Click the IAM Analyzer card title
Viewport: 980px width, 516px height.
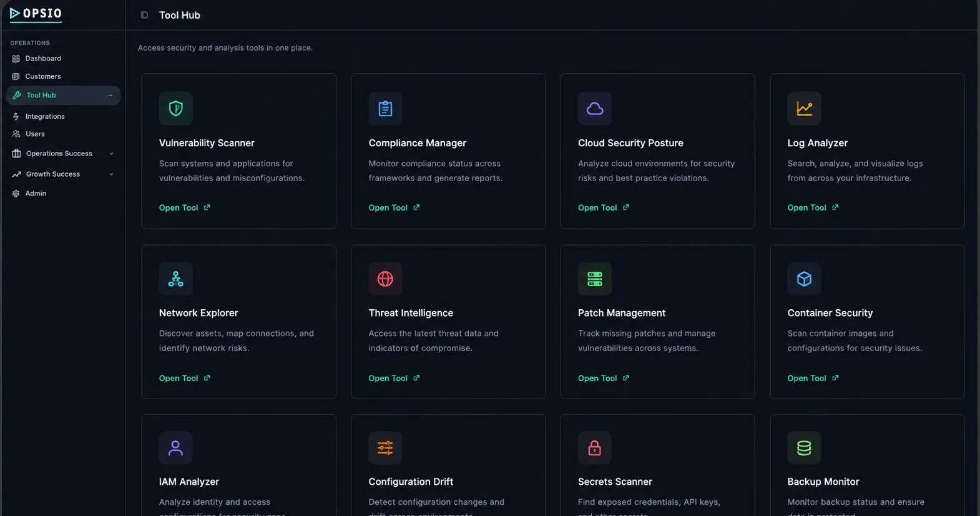click(189, 482)
